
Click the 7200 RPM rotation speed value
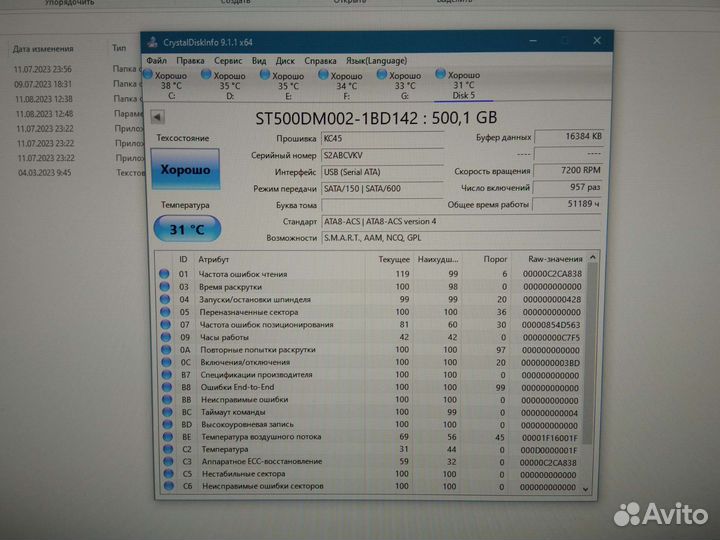click(x=568, y=170)
